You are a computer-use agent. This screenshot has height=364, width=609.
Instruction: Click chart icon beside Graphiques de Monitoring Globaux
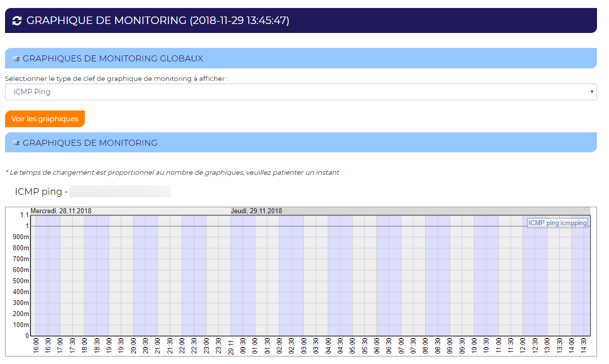(16, 59)
